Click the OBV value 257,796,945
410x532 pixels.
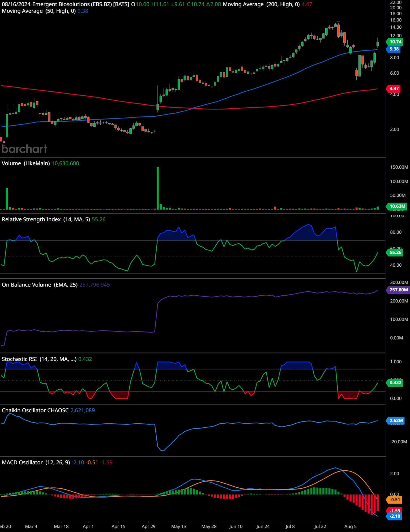click(95, 285)
